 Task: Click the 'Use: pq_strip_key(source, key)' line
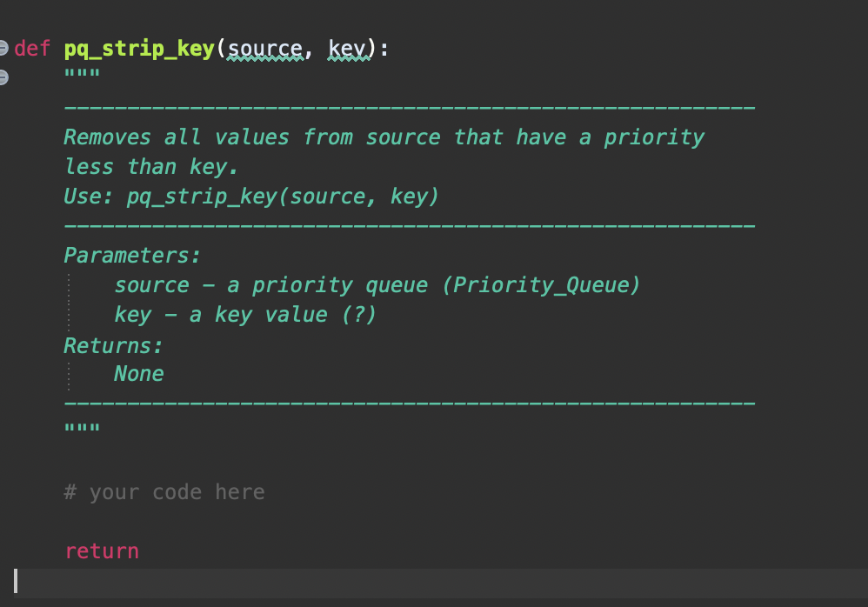click(252, 196)
